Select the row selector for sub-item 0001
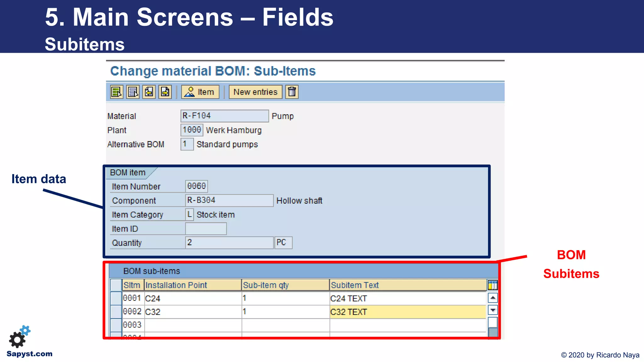 (x=116, y=298)
